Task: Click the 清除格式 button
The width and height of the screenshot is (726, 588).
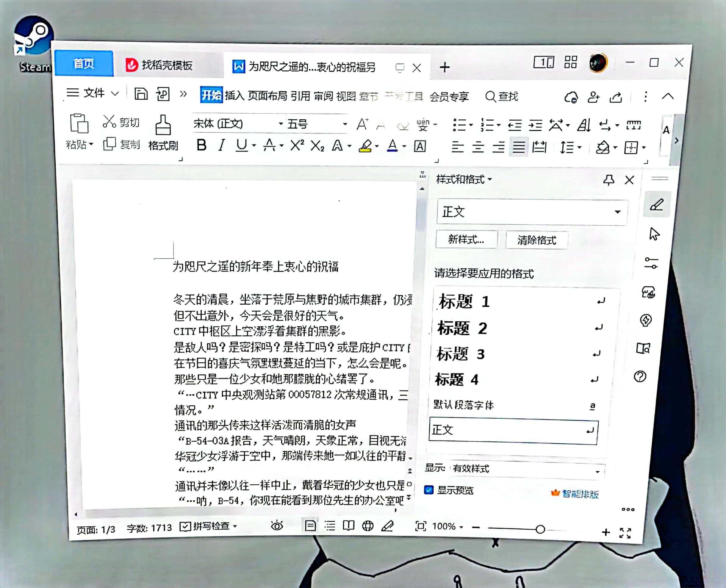Action: click(x=536, y=240)
